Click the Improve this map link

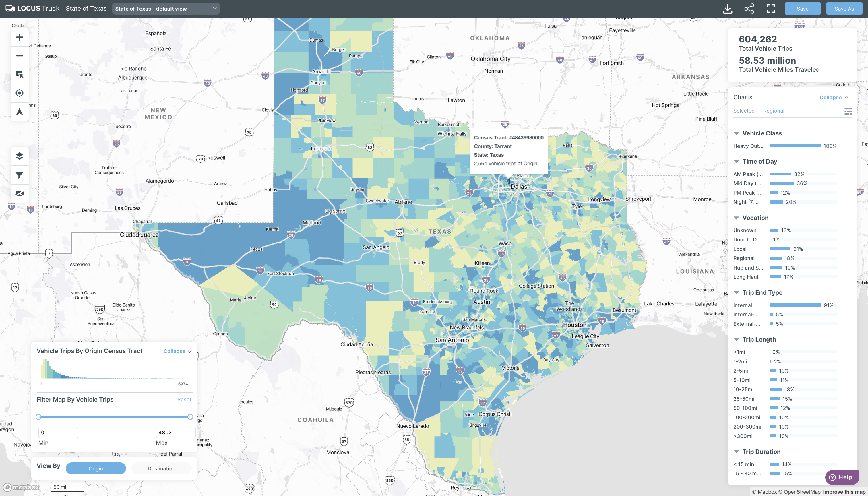point(844,492)
